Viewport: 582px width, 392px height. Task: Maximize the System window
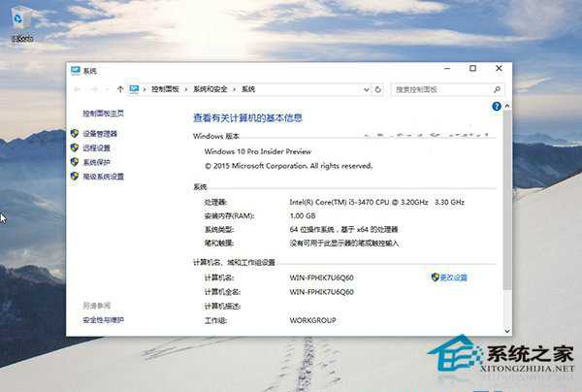tap(473, 68)
